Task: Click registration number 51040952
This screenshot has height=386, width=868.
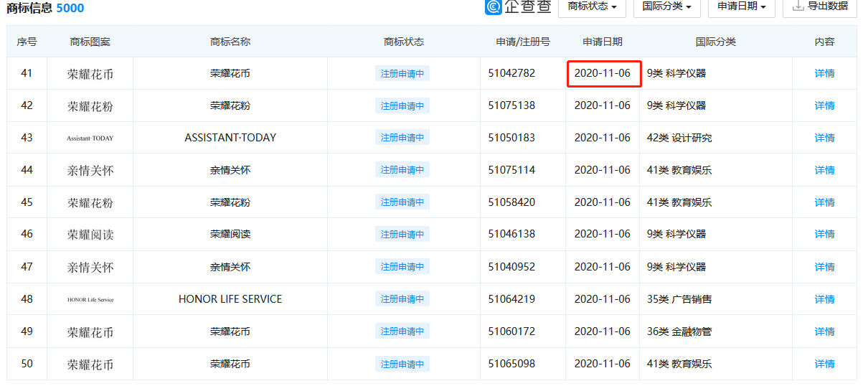Action: coord(511,267)
